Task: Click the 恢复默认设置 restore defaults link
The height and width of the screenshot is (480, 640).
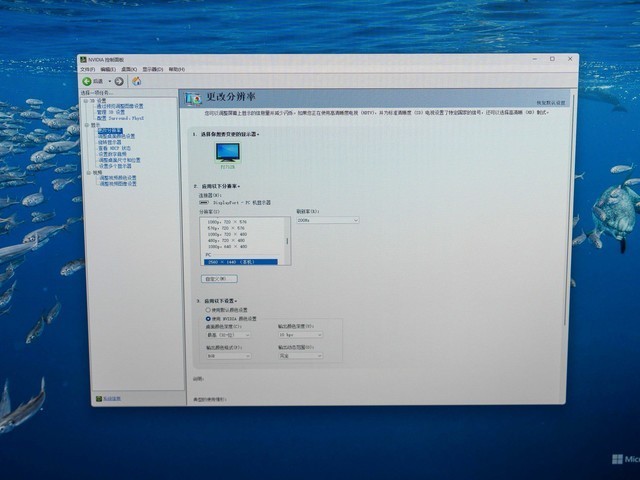Action: (x=551, y=103)
